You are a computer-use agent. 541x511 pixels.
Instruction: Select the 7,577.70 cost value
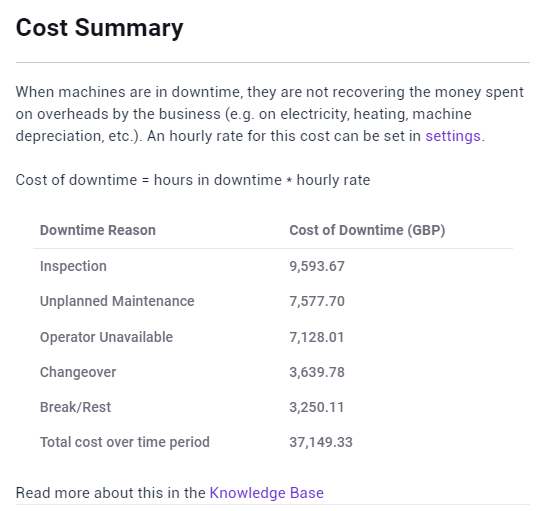[x=317, y=301]
